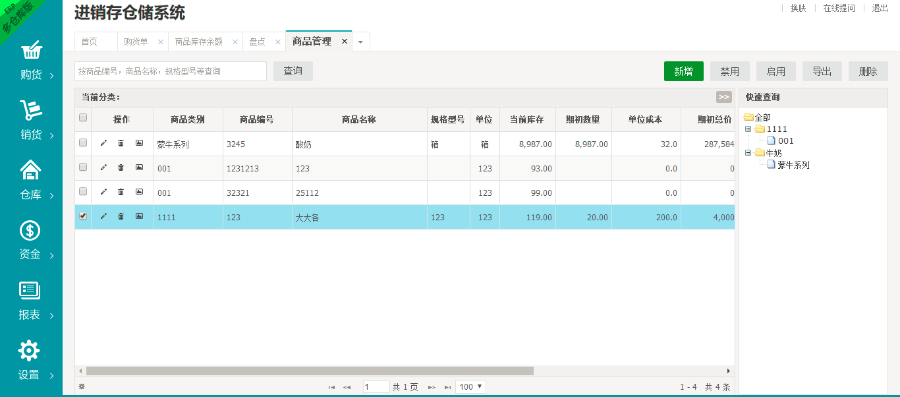Check the checkbox for product 32321 row
900x397 pixels.
coord(83,191)
